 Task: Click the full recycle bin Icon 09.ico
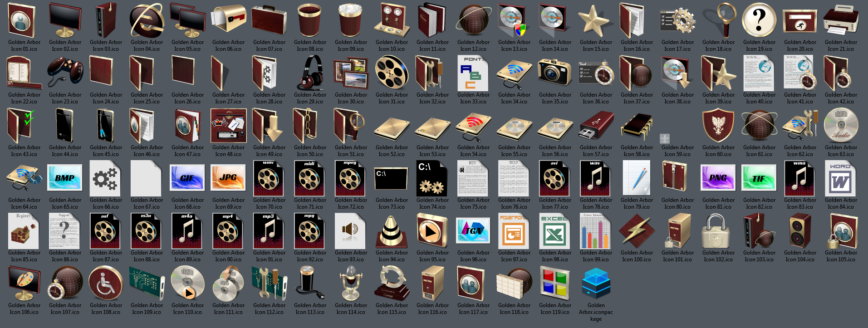pos(351,20)
